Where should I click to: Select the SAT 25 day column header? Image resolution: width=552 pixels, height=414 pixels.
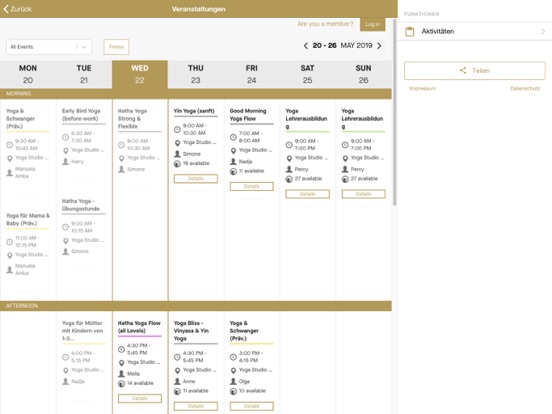pos(307,74)
